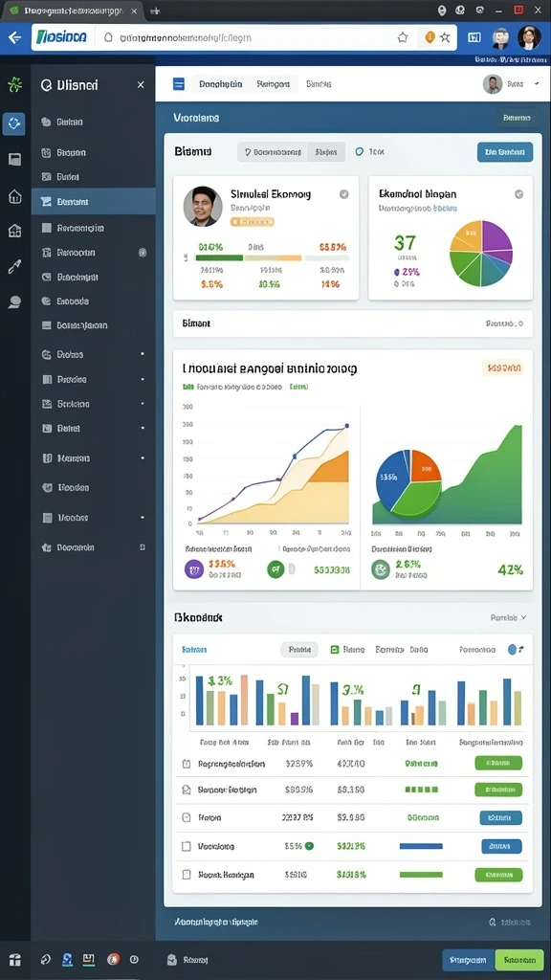Open user menu caret beside header avatar
This screenshot has width=551, height=980.
point(536,83)
